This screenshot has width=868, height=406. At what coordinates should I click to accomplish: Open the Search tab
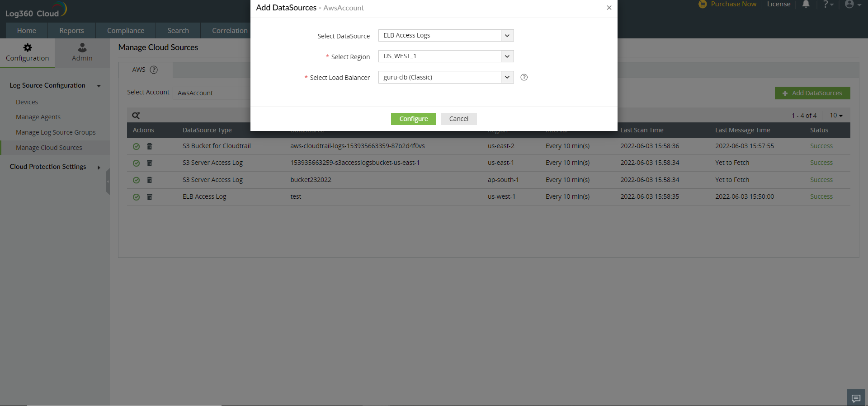(178, 31)
